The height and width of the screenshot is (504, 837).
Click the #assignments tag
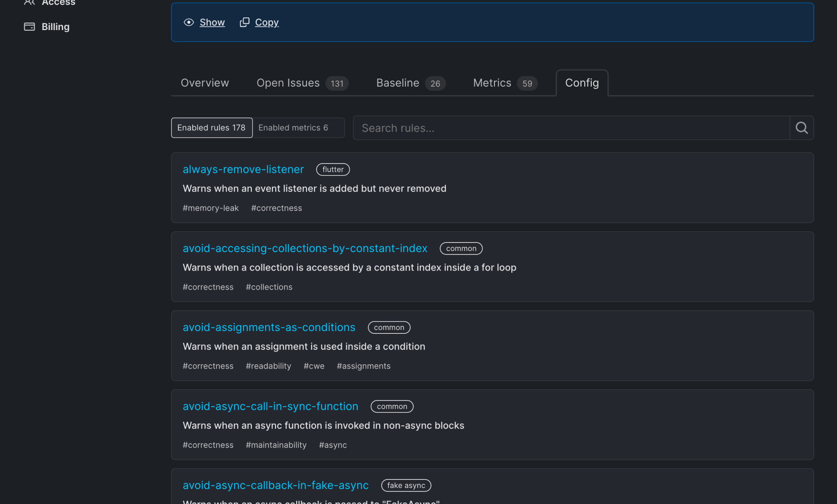click(x=364, y=366)
